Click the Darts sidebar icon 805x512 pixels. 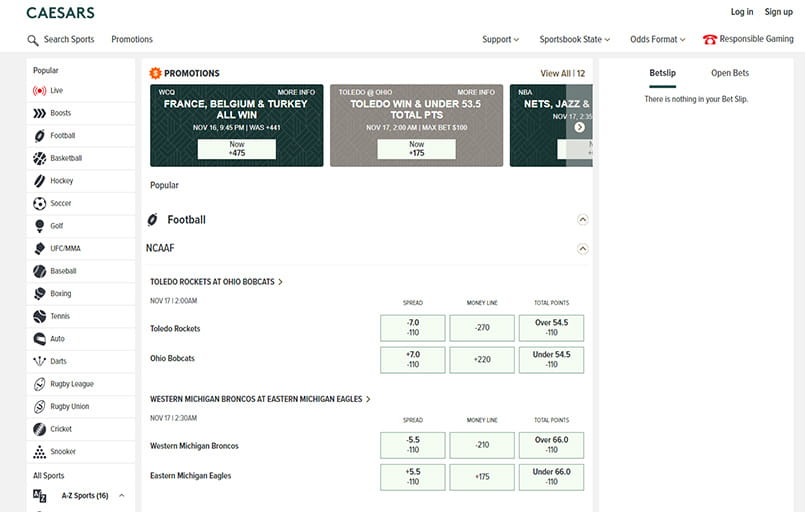tap(40, 362)
